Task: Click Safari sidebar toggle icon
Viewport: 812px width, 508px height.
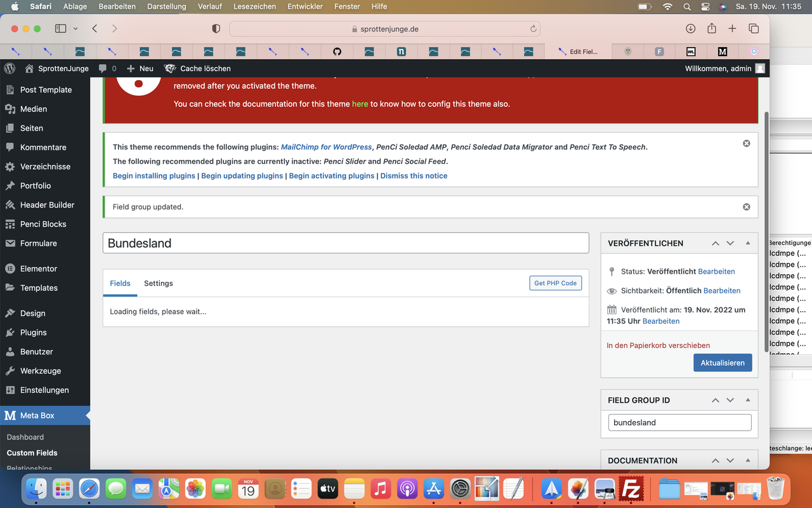Action: 61,29
